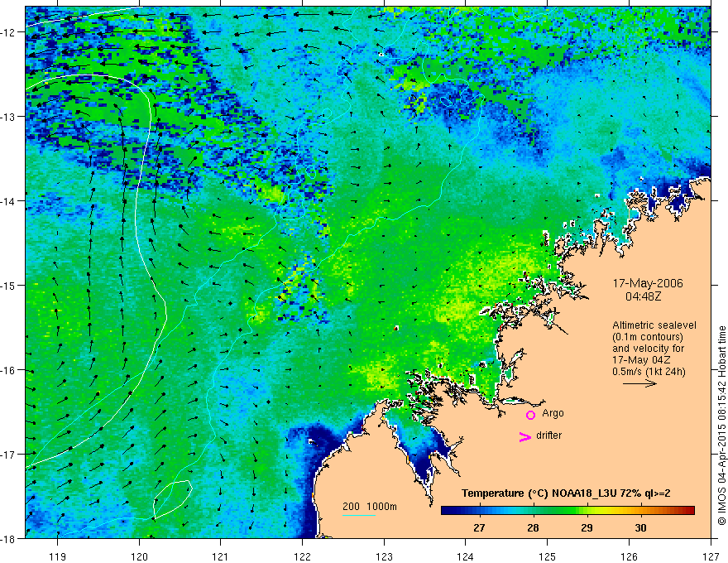728x563 pixels.
Task: Click the latitude axis label -14
Action: [x=9, y=201]
